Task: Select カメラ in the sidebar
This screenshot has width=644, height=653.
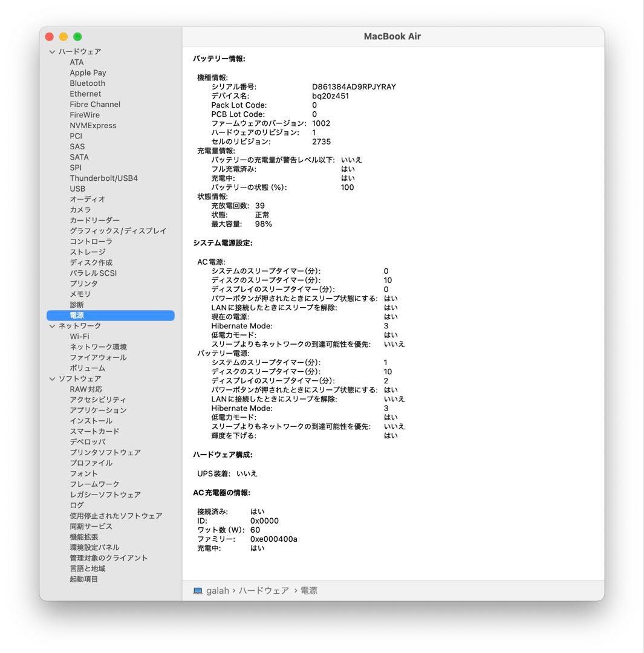Action: click(x=80, y=210)
